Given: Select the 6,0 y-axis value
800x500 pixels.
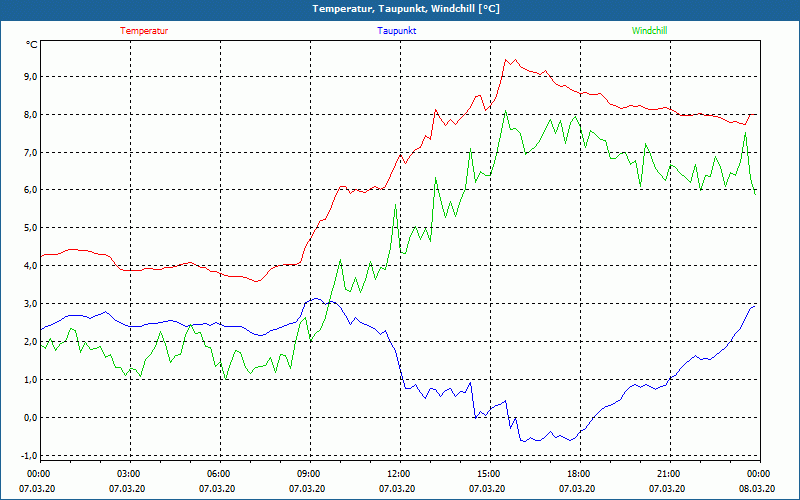Looking at the screenshot, I should pyautogui.click(x=31, y=190).
